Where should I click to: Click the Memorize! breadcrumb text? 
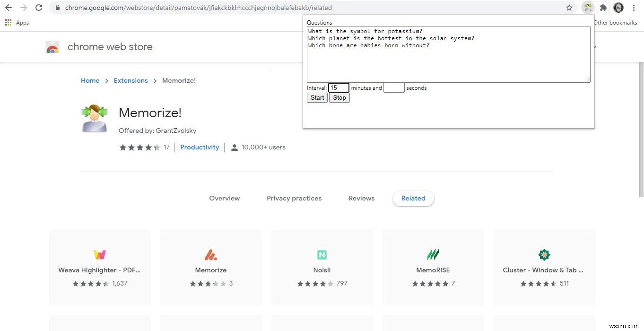tap(179, 80)
